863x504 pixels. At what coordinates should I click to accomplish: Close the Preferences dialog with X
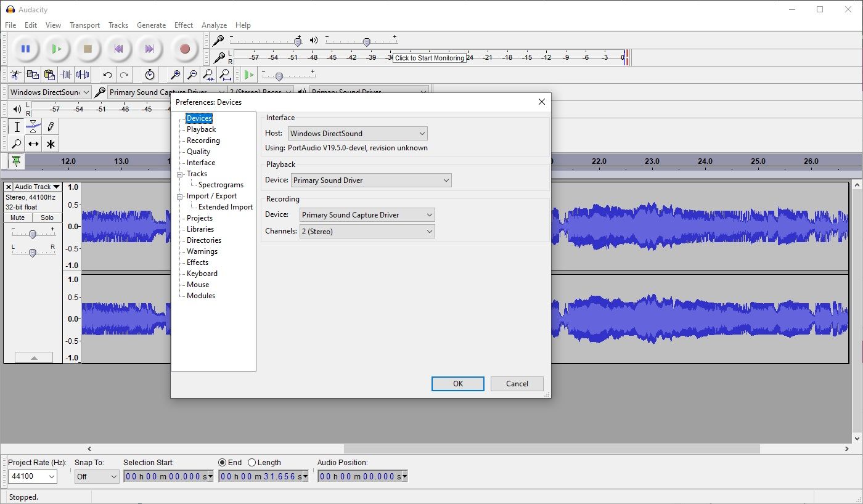[541, 102]
